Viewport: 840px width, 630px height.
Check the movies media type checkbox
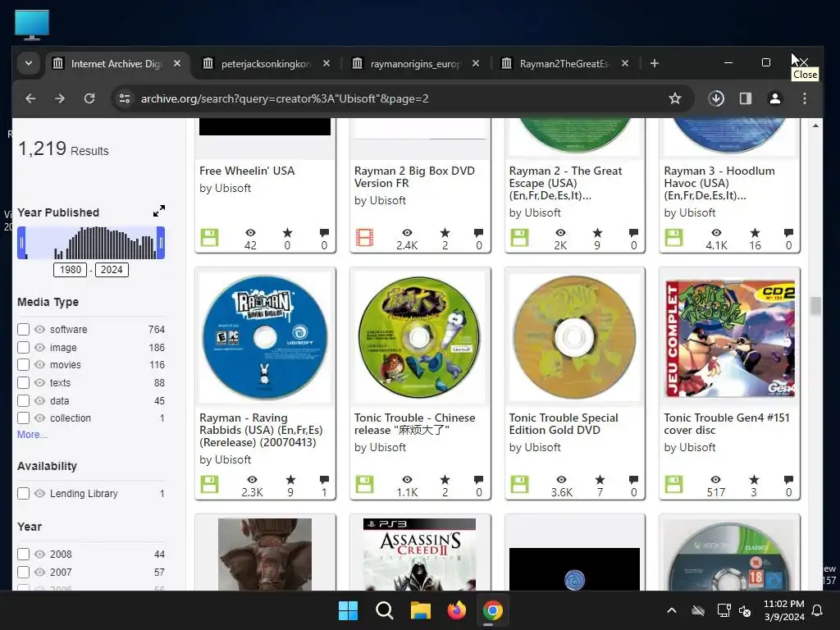(x=23, y=365)
